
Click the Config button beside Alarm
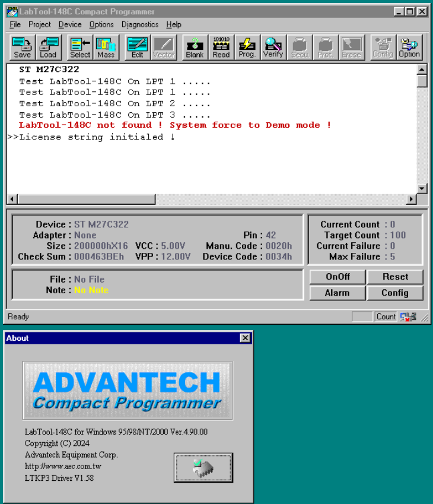pos(395,293)
